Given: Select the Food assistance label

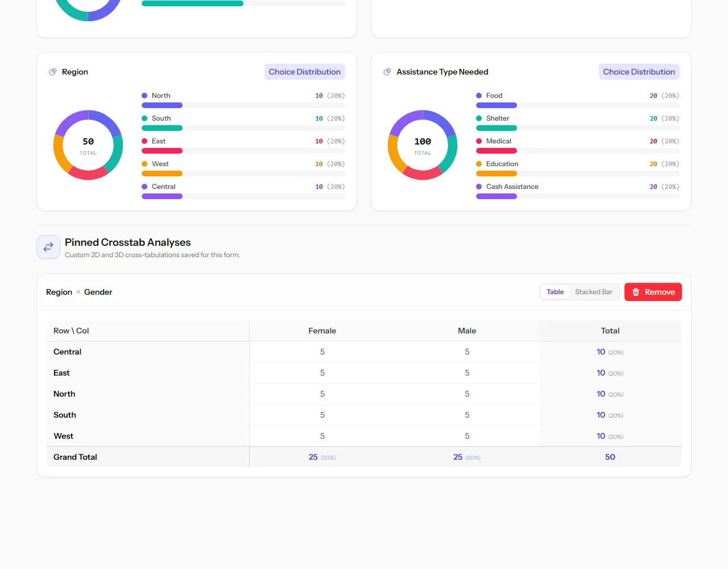Looking at the screenshot, I should (x=494, y=96).
